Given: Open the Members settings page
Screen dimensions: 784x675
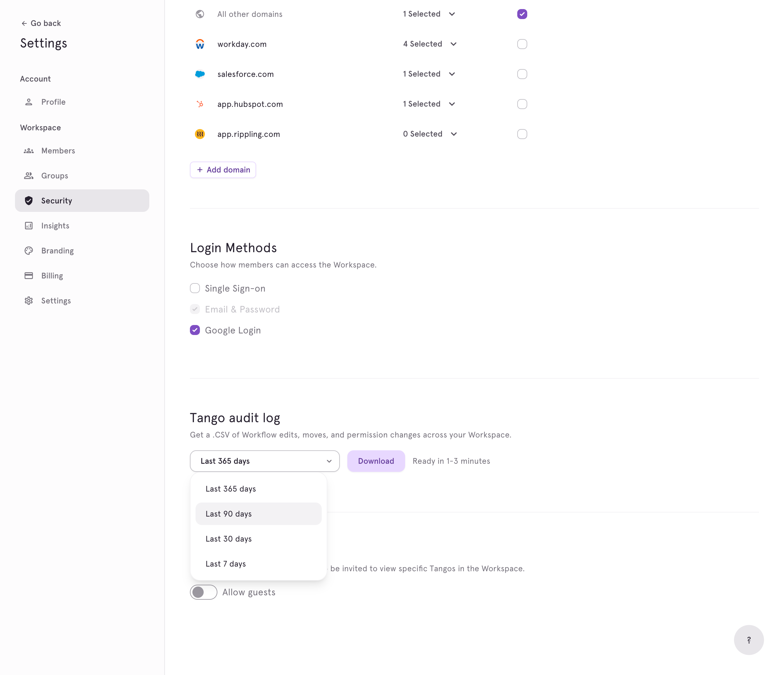Looking at the screenshot, I should click(82, 151).
